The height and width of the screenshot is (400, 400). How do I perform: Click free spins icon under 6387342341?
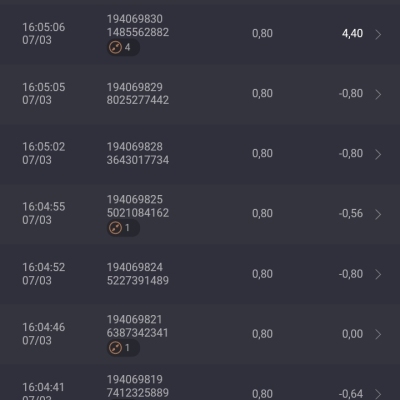pos(115,348)
